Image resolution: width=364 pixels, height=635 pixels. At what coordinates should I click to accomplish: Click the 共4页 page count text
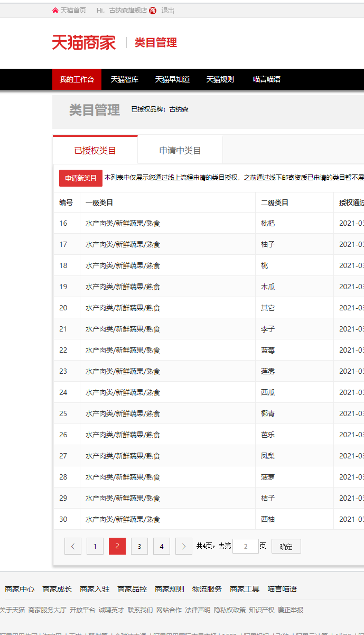click(206, 546)
